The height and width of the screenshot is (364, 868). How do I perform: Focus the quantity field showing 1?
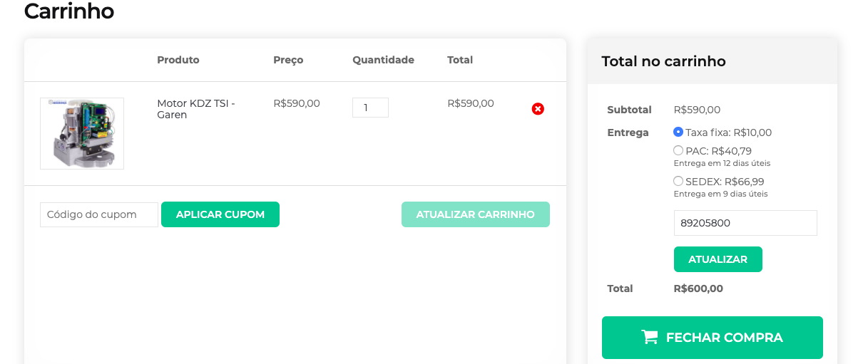(370, 108)
